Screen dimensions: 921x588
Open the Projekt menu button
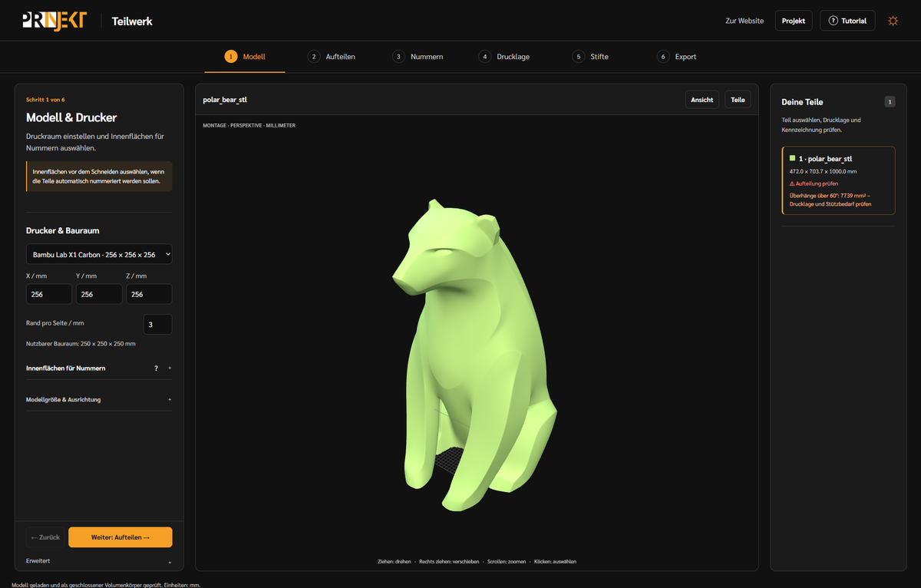click(x=794, y=21)
